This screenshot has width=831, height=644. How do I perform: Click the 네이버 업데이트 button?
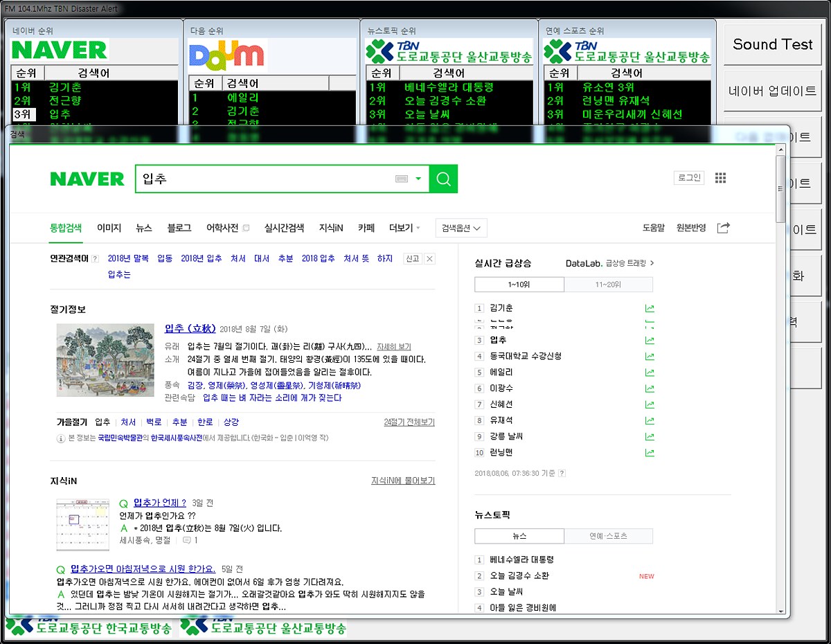point(772,91)
